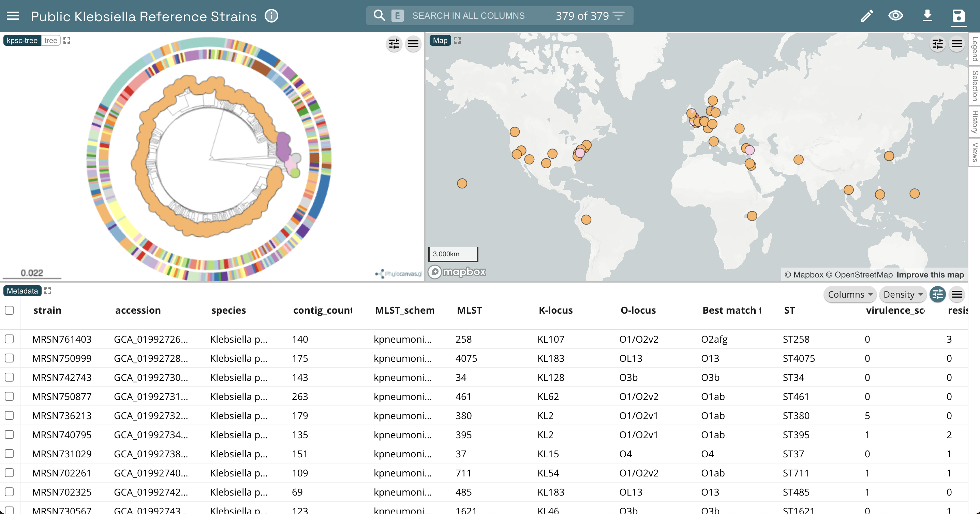The width and height of the screenshot is (980, 514).
Task: Toggle the exact match E icon
Action: click(397, 16)
